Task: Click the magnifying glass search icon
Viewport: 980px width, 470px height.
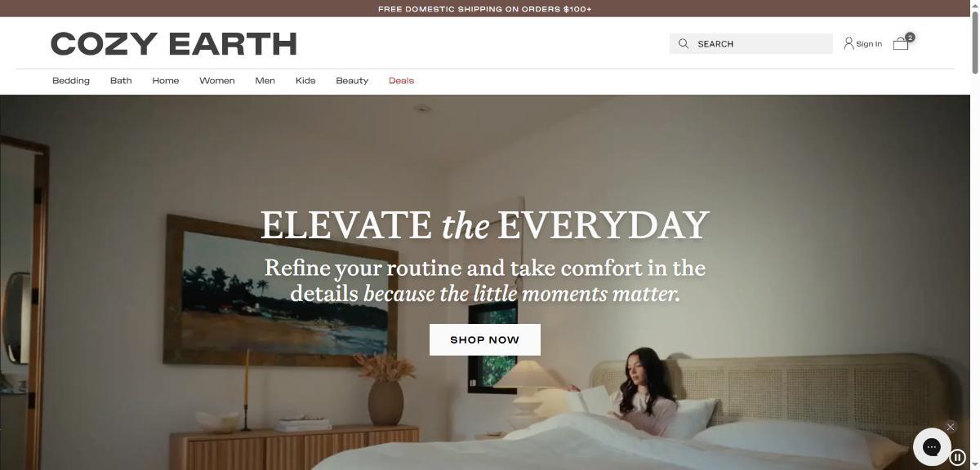Action: coord(684,43)
